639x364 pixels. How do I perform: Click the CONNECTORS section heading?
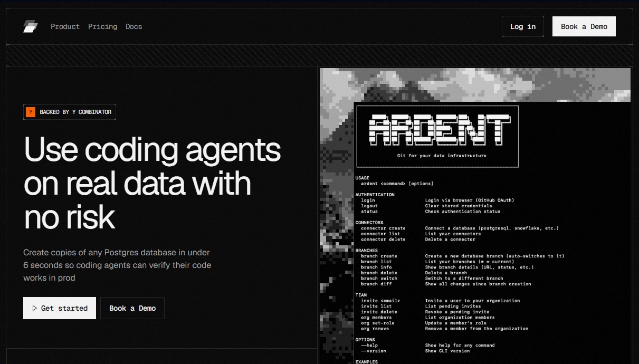pos(369,223)
